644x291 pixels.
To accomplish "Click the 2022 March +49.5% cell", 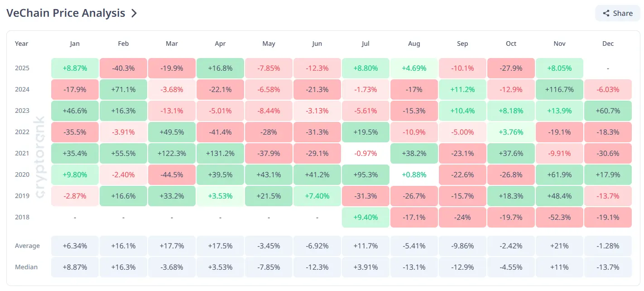I will click(x=172, y=132).
